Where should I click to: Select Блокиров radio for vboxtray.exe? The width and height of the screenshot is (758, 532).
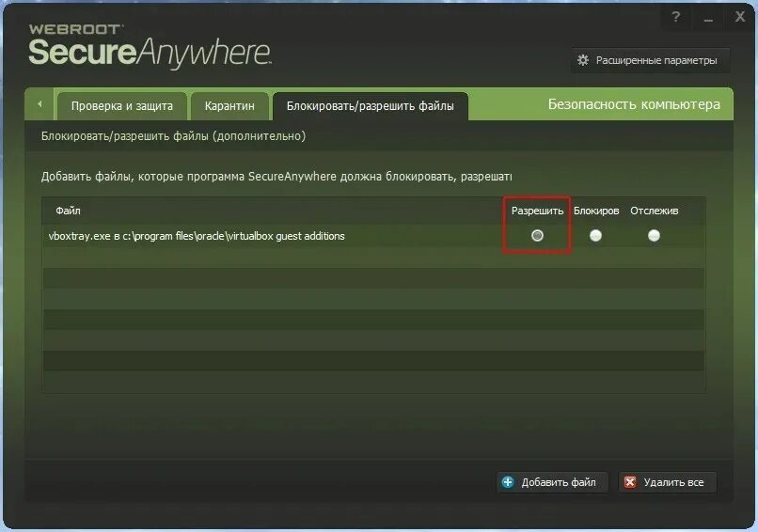595,235
